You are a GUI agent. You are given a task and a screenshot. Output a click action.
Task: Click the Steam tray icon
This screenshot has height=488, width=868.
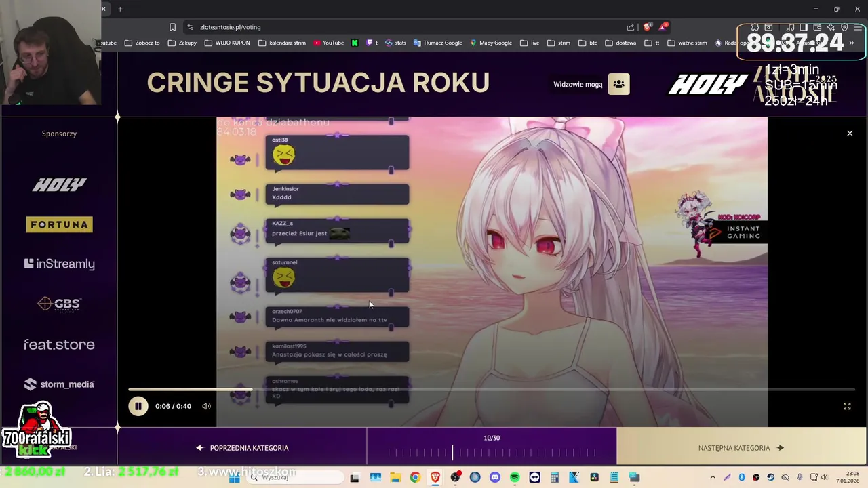click(770, 478)
